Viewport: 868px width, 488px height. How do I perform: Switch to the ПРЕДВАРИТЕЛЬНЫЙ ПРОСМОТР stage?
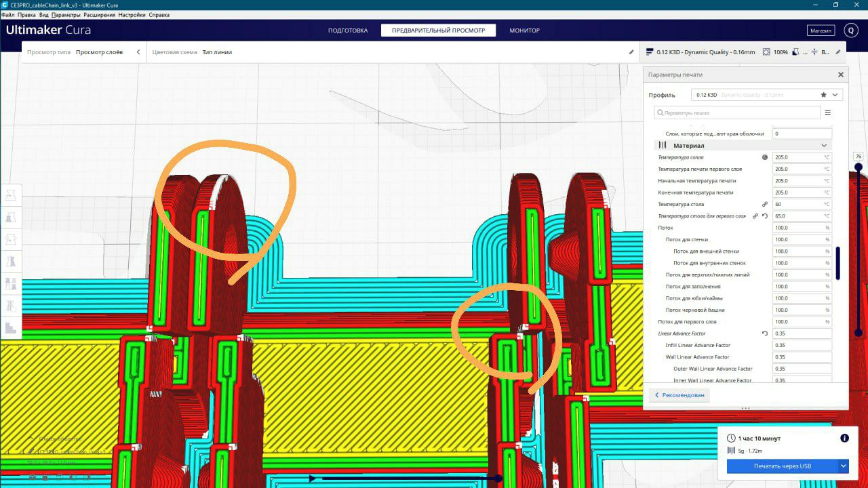click(x=438, y=30)
